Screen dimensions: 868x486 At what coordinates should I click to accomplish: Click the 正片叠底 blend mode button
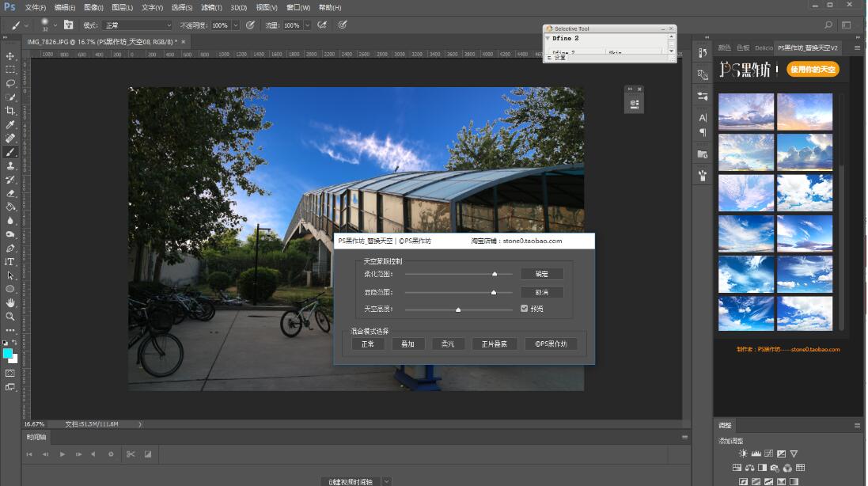tap(495, 344)
